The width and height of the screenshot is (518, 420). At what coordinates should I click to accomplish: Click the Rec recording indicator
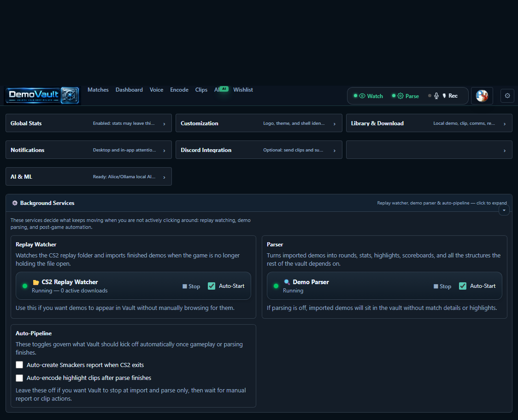pos(450,96)
